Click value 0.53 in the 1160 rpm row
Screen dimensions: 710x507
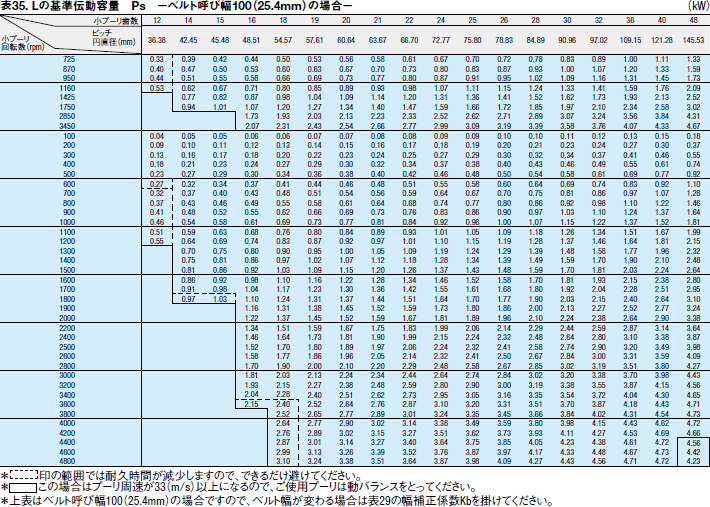[157, 88]
